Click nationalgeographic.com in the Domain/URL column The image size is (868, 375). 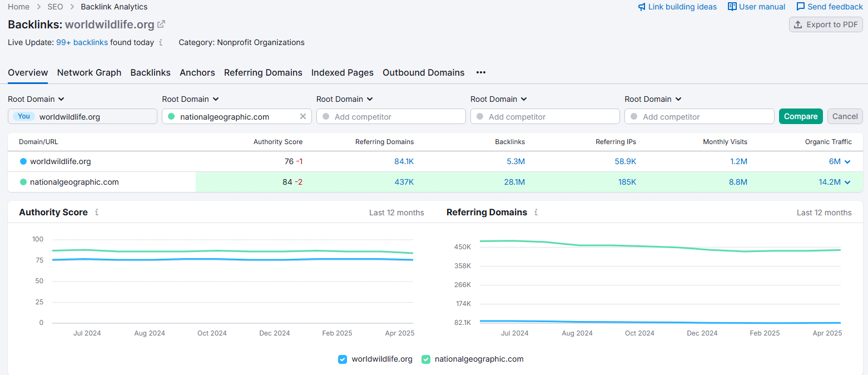click(75, 182)
